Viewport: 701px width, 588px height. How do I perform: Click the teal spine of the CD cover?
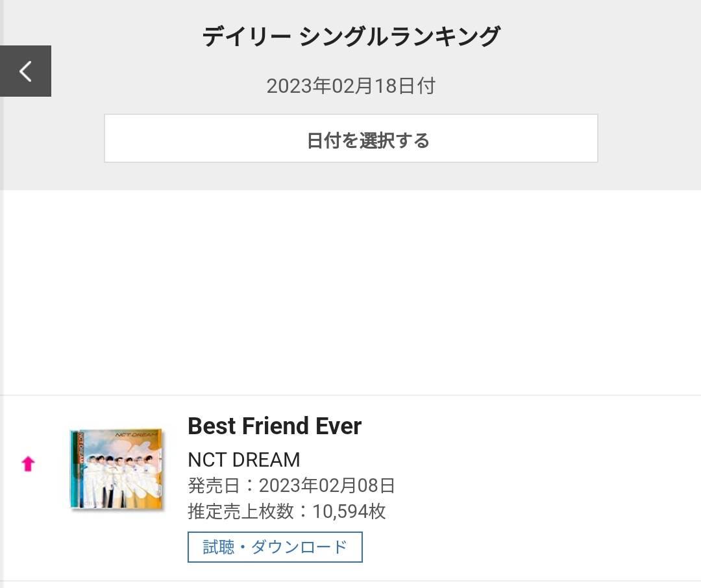click(x=77, y=469)
